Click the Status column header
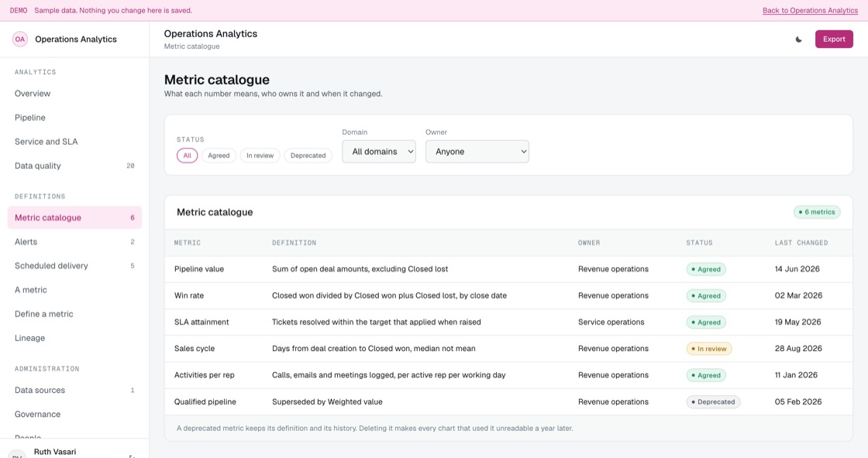This screenshot has height=458, width=868. [699, 243]
